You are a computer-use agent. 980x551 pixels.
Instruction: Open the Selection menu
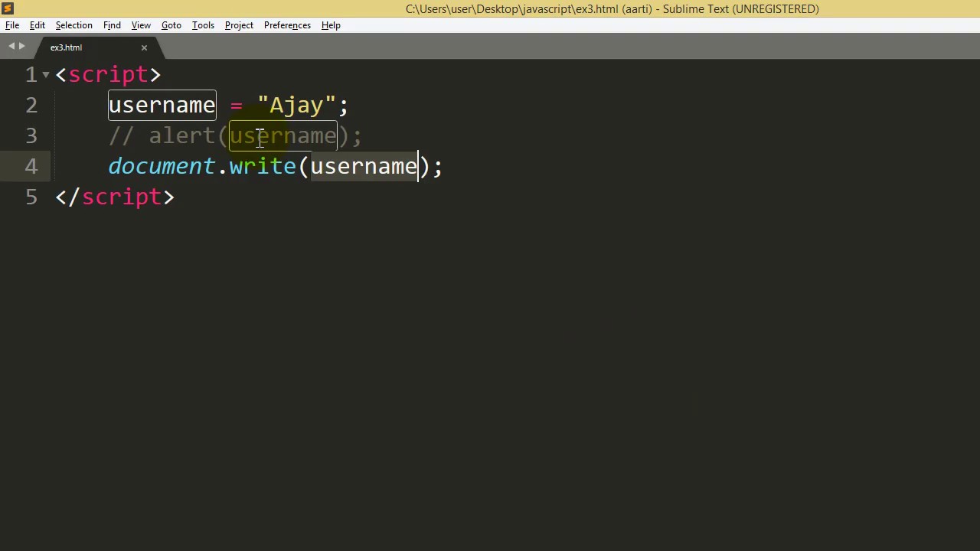click(x=73, y=25)
